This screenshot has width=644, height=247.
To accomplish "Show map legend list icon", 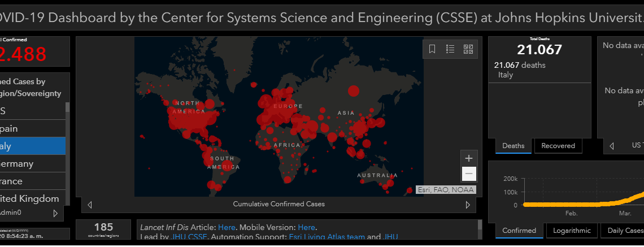I will [450, 49].
